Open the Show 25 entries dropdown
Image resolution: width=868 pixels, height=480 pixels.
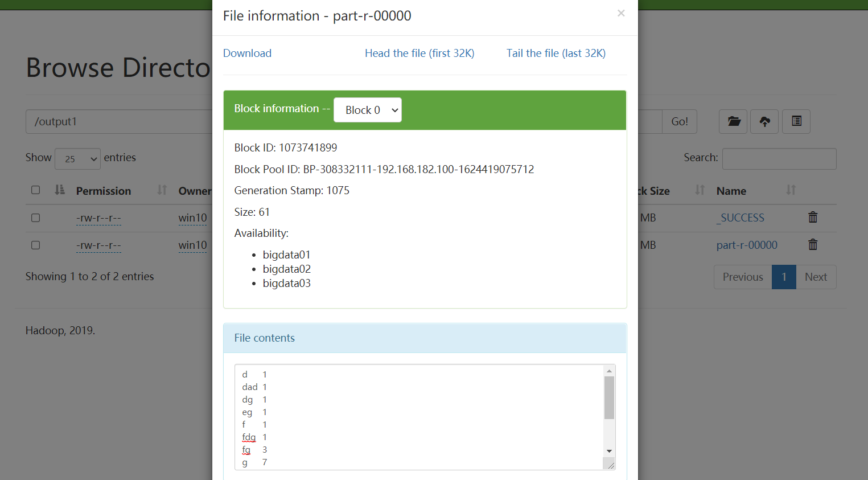(x=77, y=159)
